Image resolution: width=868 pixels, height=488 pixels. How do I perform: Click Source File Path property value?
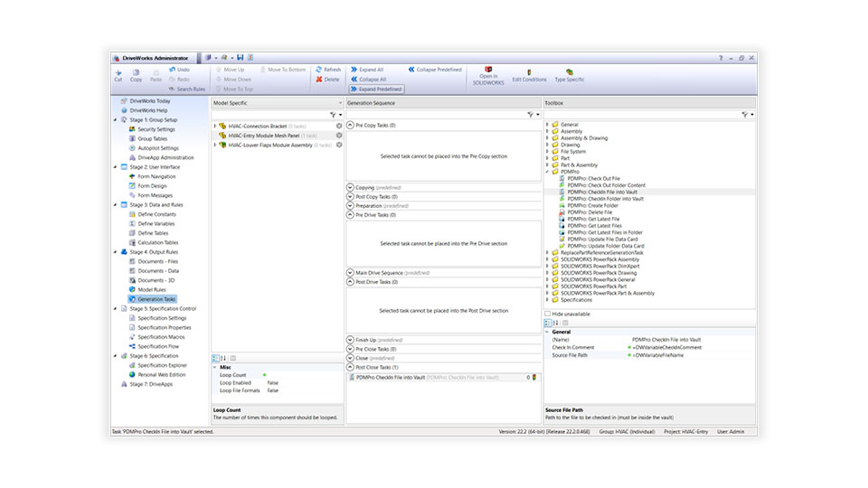click(692, 355)
